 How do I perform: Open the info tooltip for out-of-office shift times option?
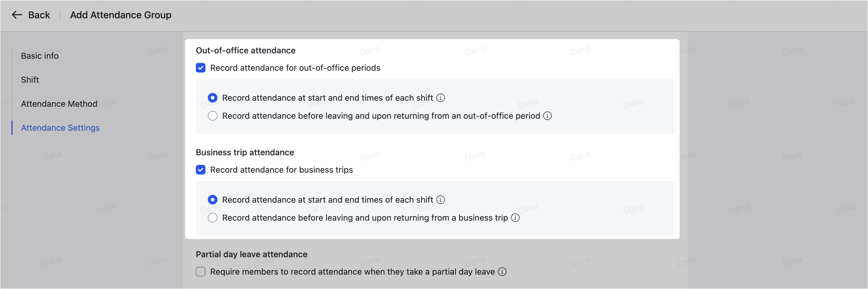pos(441,97)
